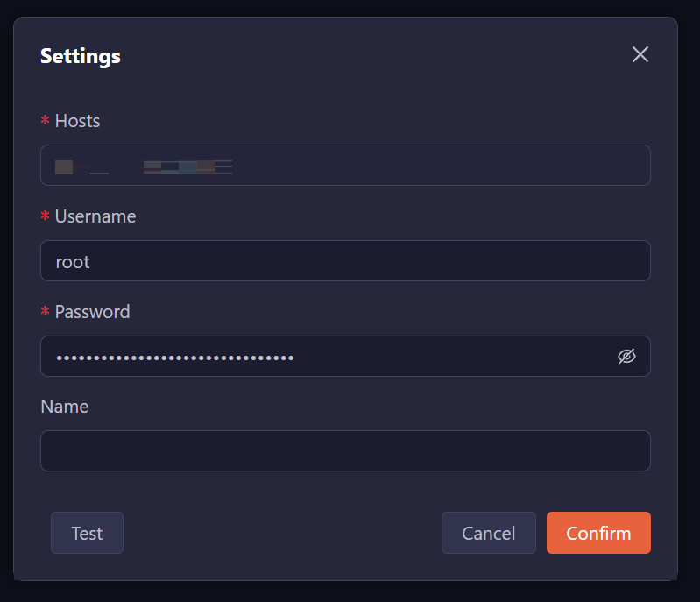Toggle password visibility eye icon
700x602 pixels.
pos(626,356)
